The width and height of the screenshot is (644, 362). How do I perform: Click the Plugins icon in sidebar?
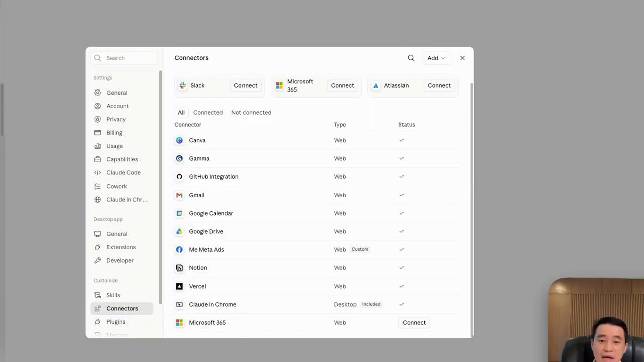(98, 322)
